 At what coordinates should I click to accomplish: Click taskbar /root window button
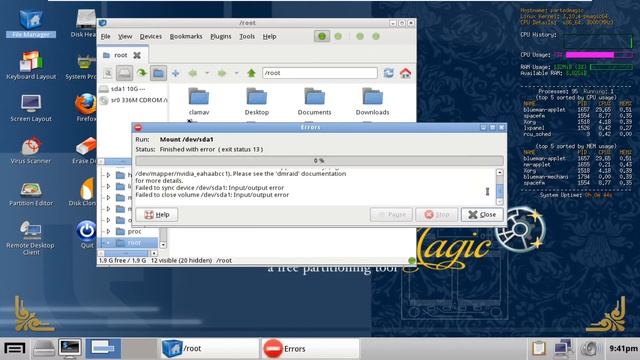coord(210,349)
